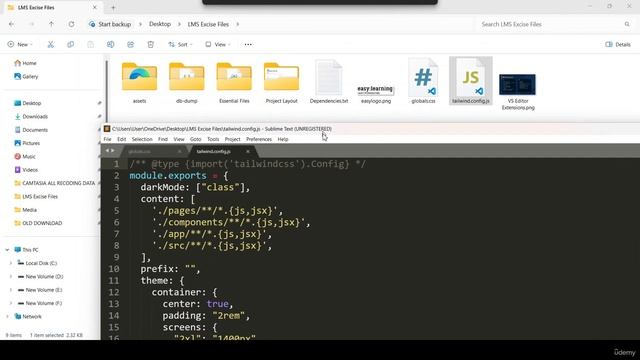Open Desktop in quick access
Viewport: 640px width, 360px height.
point(28,103)
